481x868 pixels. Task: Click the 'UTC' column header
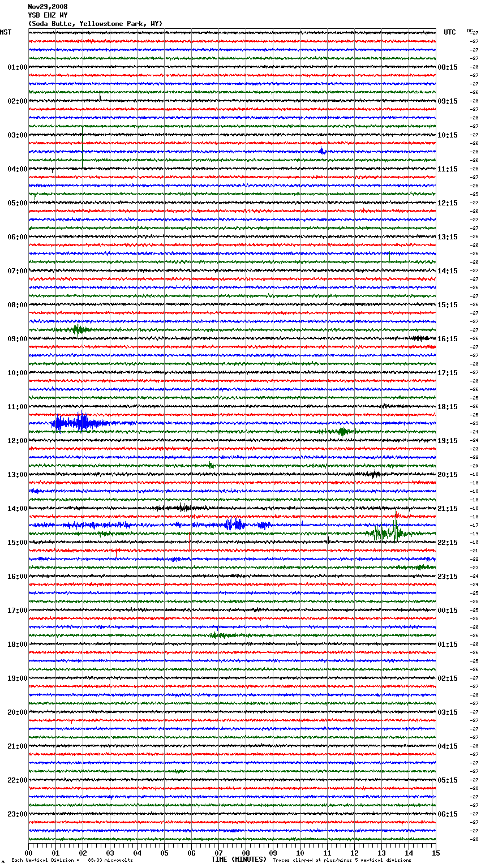[x=450, y=32]
